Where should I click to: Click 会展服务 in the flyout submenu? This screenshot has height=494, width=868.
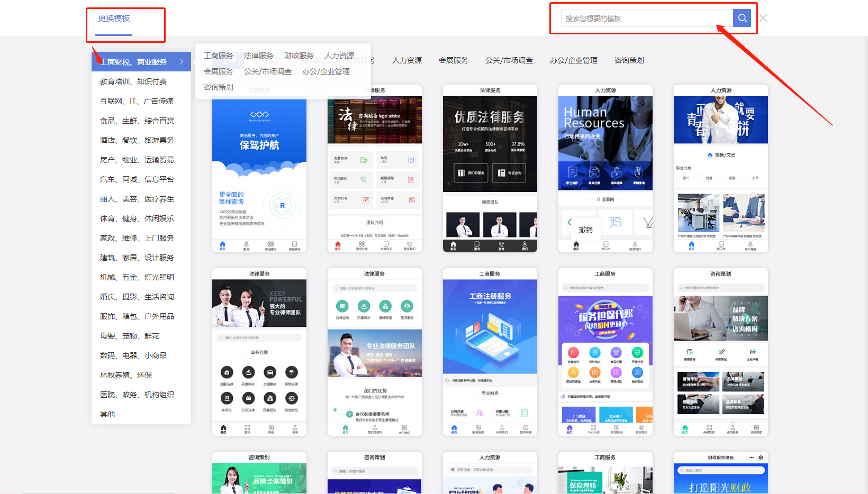click(219, 71)
